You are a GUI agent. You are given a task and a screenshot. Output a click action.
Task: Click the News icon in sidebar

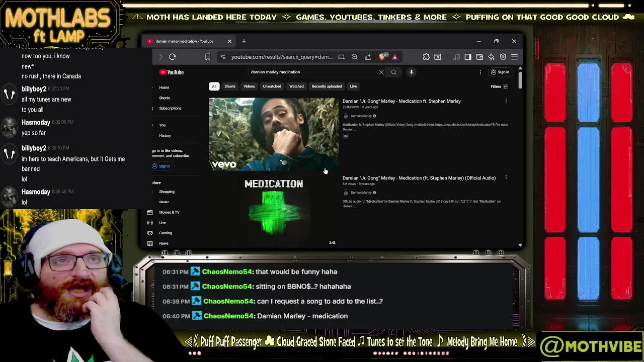(150, 243)
